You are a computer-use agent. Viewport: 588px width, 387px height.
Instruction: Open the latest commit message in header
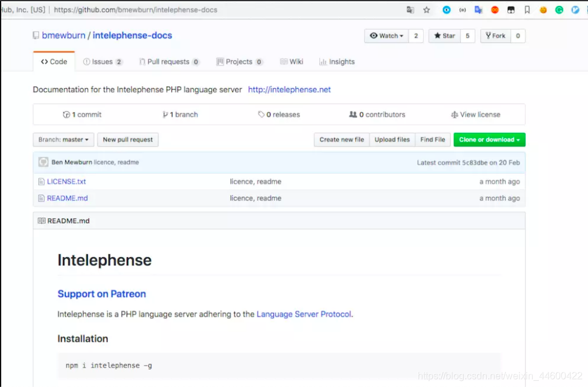116,162
